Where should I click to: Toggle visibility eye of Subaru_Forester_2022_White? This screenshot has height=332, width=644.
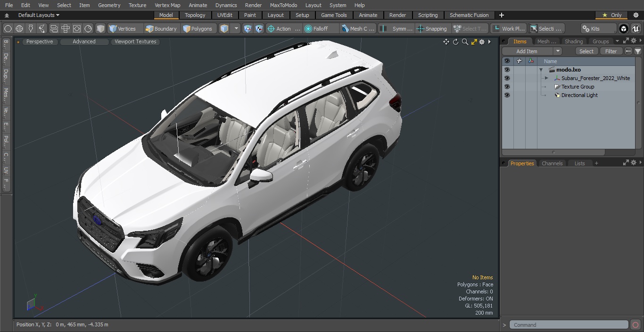[507, 78]
